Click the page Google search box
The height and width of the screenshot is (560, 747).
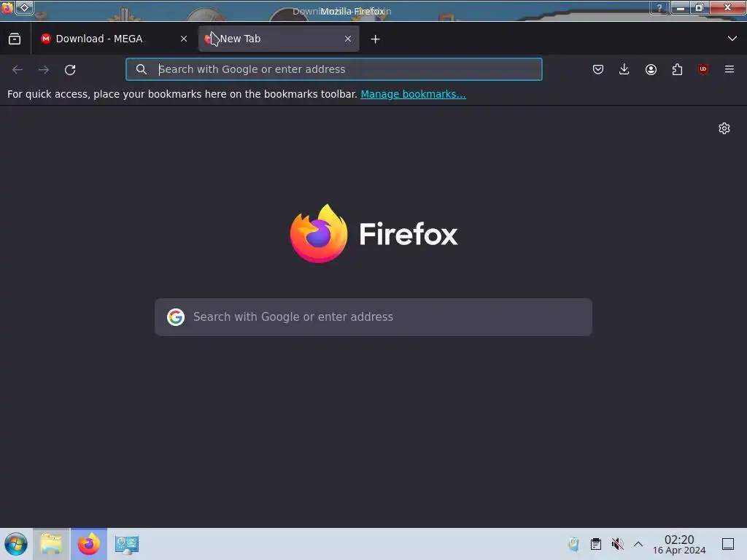click(373, 317)
